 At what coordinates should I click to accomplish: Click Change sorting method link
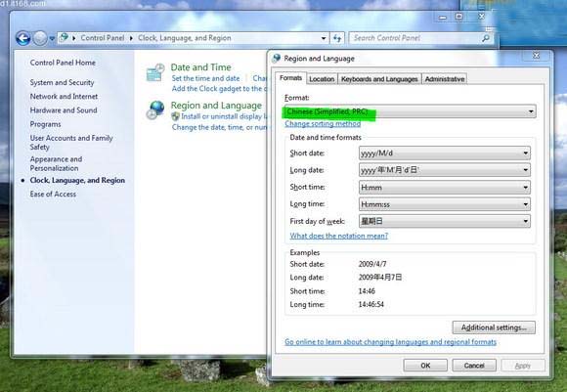(323, 124)
